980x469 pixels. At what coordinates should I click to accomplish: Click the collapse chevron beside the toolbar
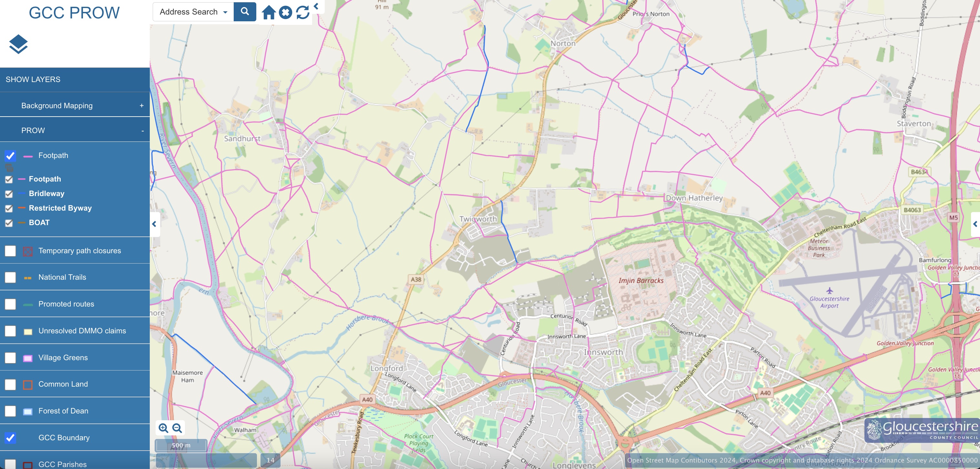316,6
